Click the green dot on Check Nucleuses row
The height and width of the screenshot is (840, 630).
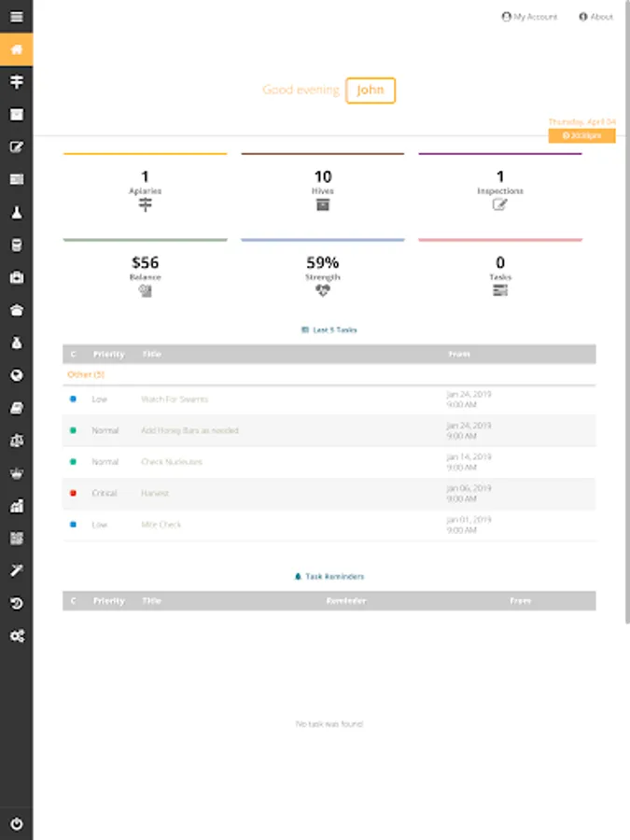[73, 461]
